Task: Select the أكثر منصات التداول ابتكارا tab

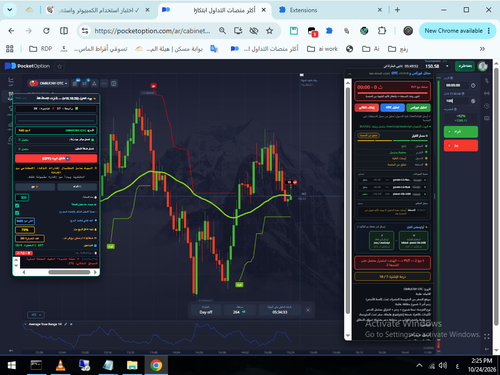Action: pos(214,10)
